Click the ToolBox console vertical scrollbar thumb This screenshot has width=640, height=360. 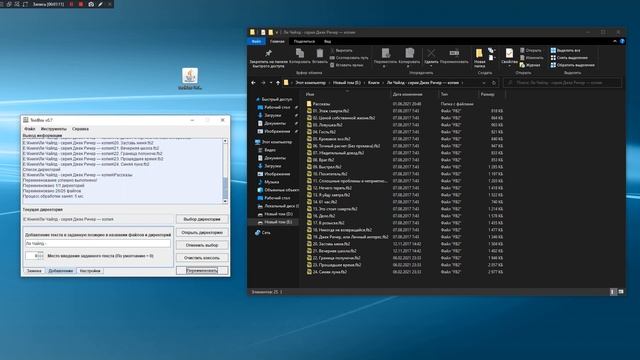click(x=225, y=187)
